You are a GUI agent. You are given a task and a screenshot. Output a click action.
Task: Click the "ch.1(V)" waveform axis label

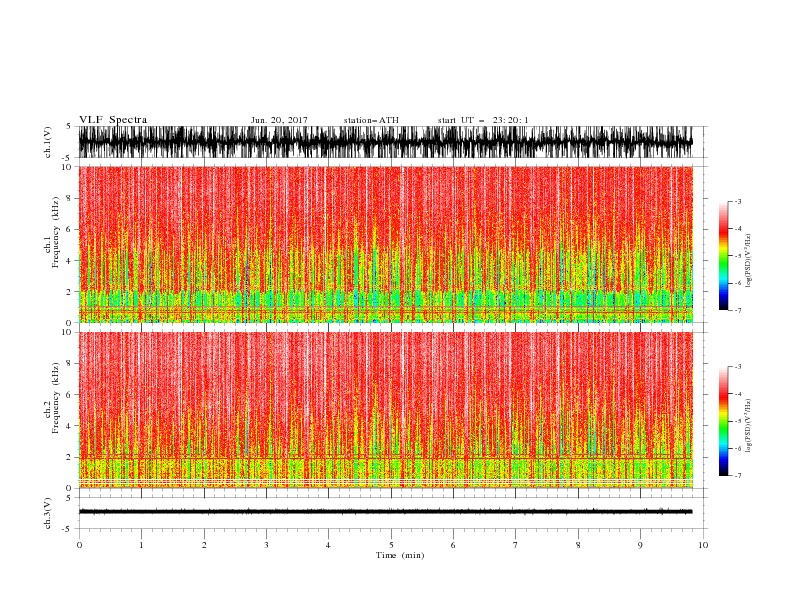[x=48, y=142]
